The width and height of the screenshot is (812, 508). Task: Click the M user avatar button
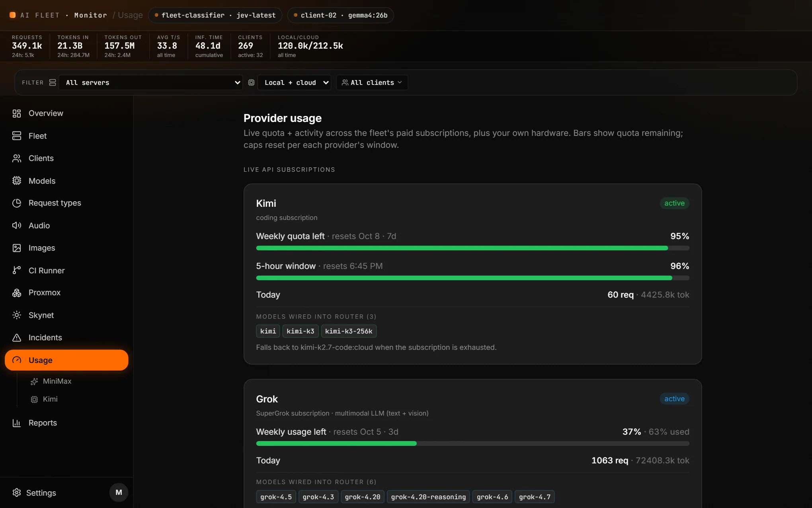tap(119, 492)
